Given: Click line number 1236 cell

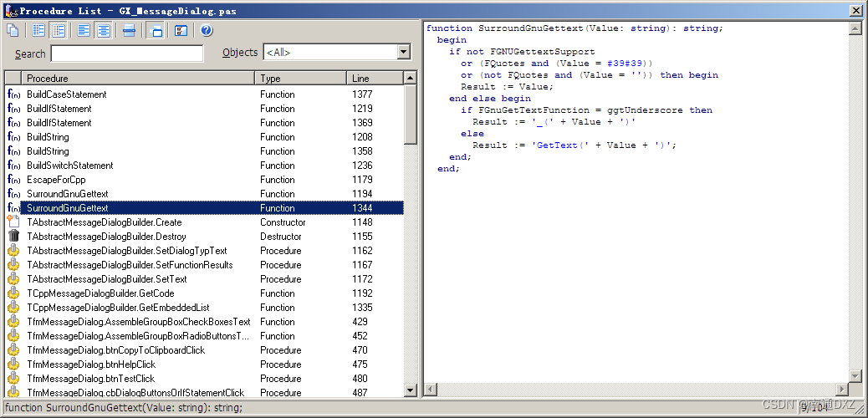Looking at the screenshot, I should [362, 166].
